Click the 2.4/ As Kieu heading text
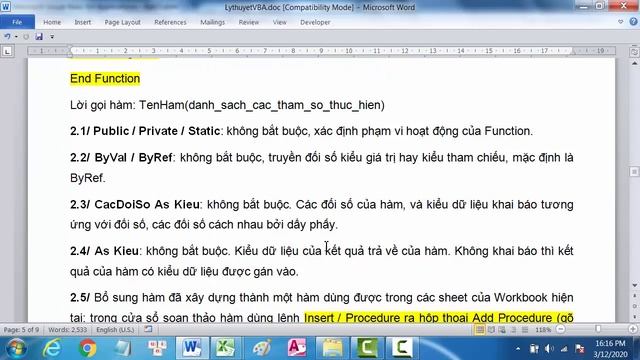The image size is (640, 360). pyautogui.click(x=104, y=251)
